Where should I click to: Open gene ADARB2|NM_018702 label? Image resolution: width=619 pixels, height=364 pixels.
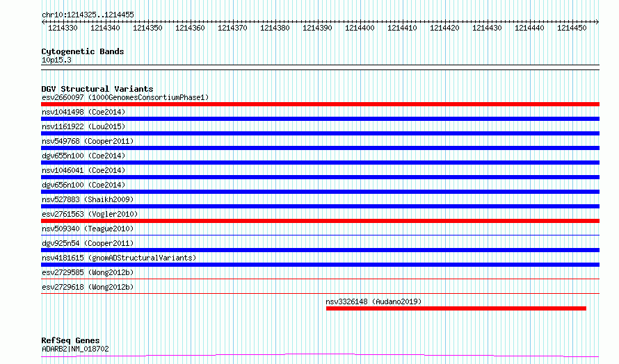pyautogui.click(x=75, y=349)
